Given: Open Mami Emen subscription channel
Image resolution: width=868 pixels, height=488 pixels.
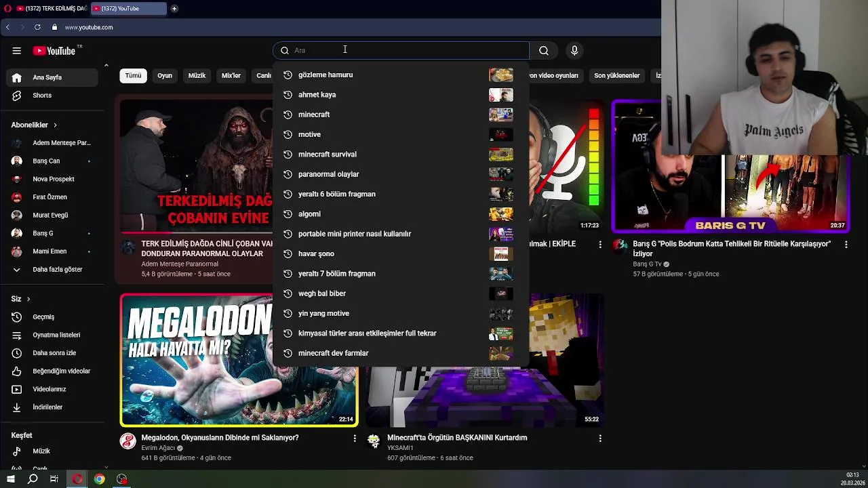Looking at the screenshot, I should click(52, 251).
